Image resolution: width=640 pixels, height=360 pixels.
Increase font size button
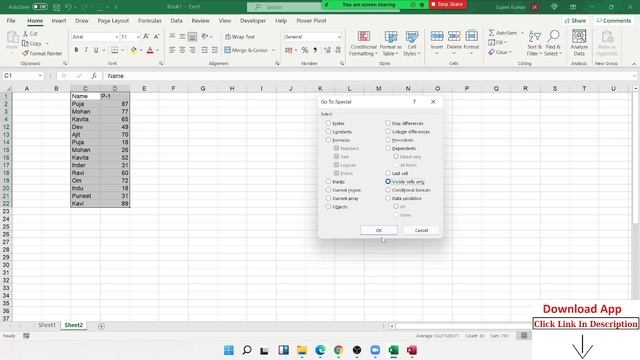click(146, 37)
